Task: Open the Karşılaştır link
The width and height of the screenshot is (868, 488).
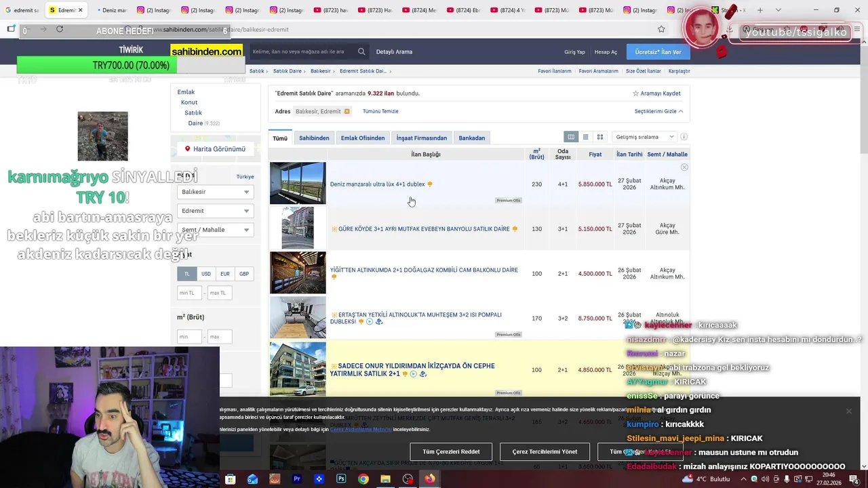Action: (679, 71)
